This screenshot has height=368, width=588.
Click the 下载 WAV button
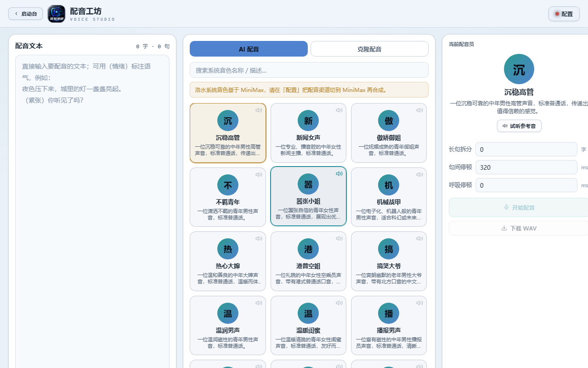point(519,228)
